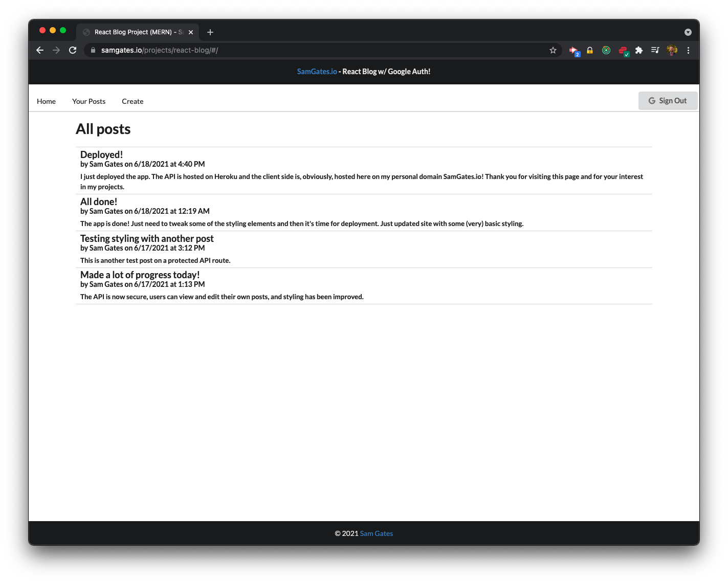Click the Google Sign Out button
Image resolution: width=728 pixels, height=583 pixels.
668,101
